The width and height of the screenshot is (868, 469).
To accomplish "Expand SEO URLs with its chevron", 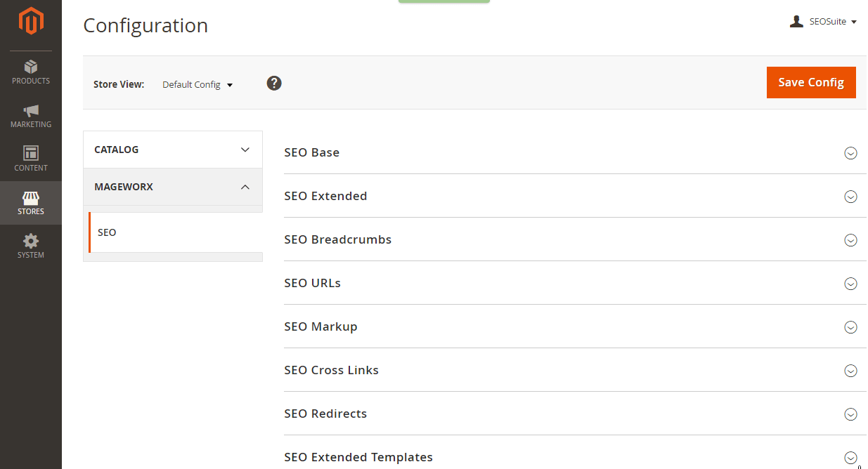I will [850, 284].
